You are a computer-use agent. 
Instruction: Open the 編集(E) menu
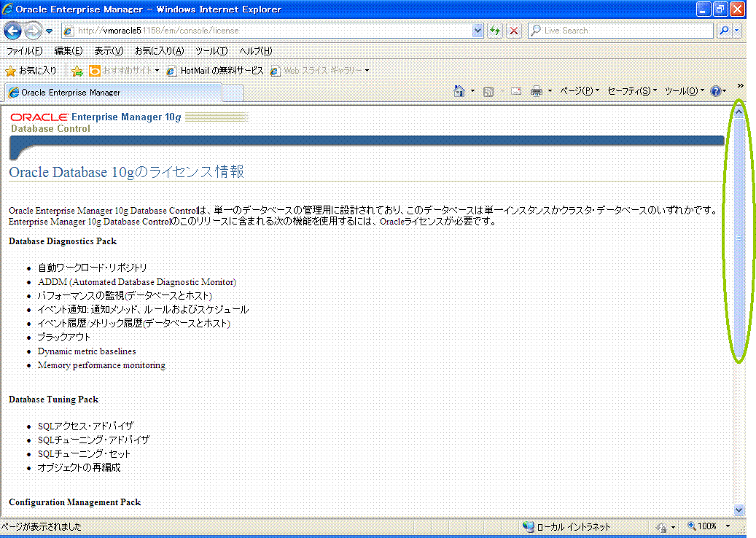(x=68, y=51)
